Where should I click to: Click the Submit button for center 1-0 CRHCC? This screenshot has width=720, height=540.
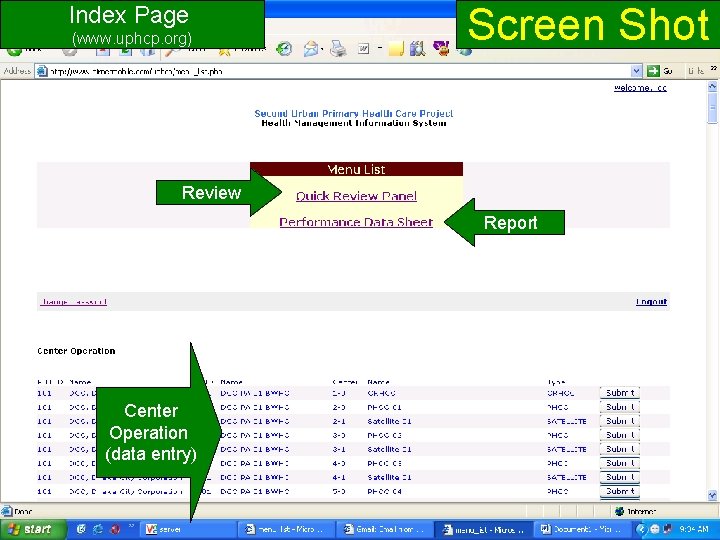619,393
